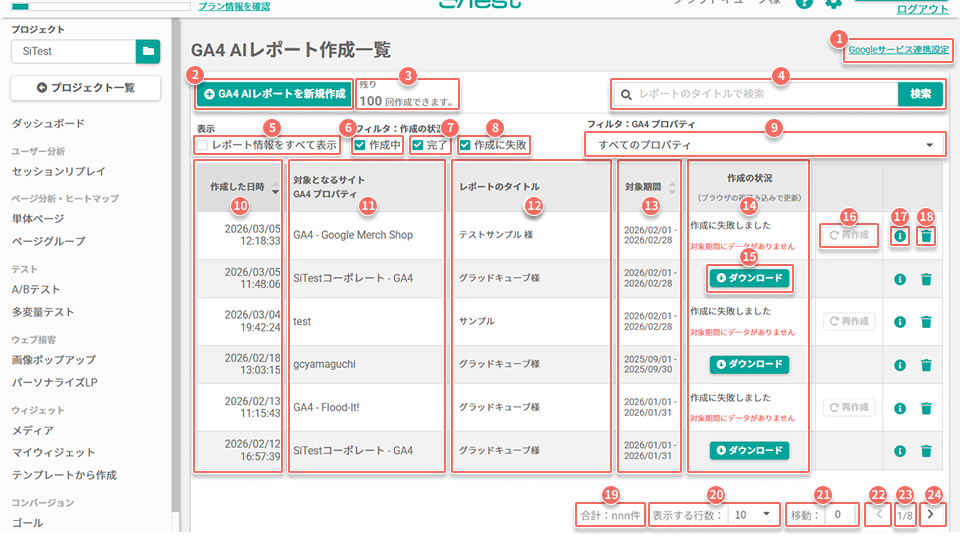Click 再作成 for Google Merch Shop row
Image resolution: width=960 pixels, height=536 pixels.
tap(849, 235)
